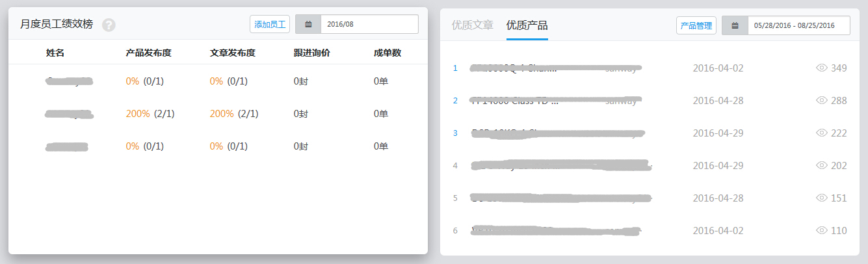Click date 2016-04-28 in product row 5
Screen dimensions: 868x264
click(718, 198)
